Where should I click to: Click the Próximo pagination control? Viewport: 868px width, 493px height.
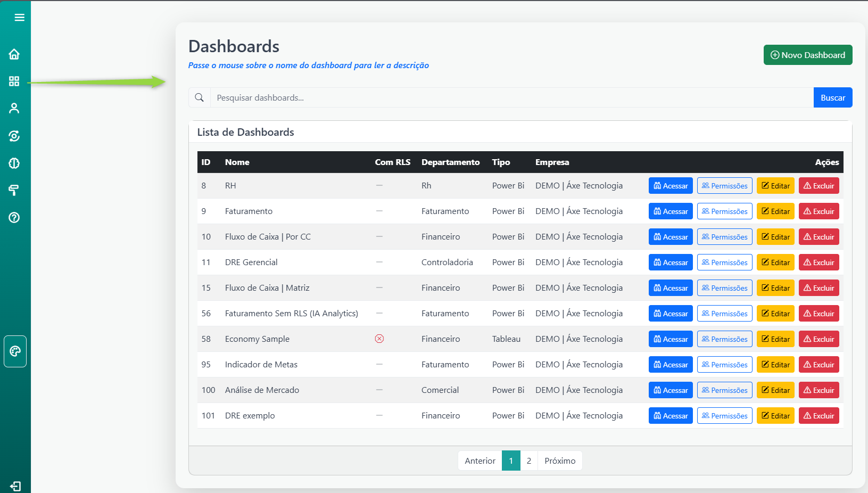point(559,461)
